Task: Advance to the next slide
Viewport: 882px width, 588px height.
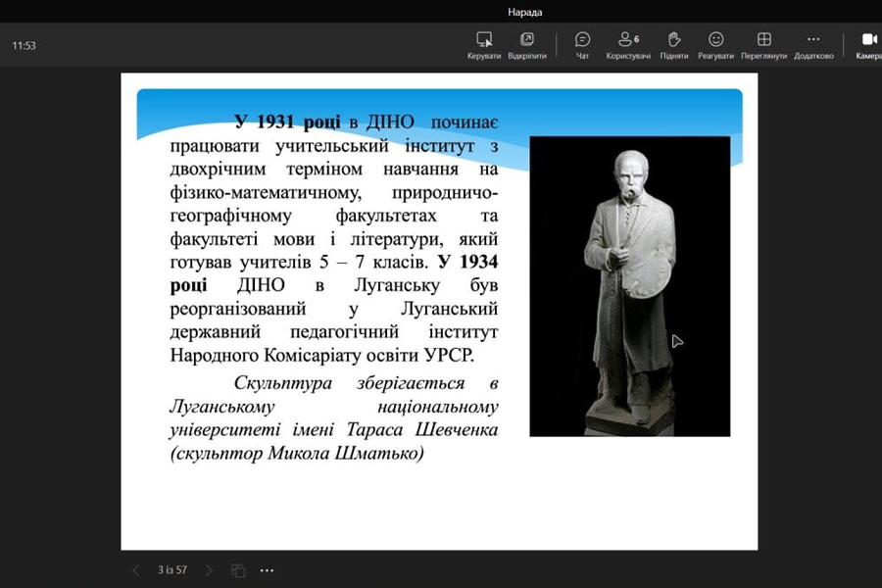Action: (209, 570)
